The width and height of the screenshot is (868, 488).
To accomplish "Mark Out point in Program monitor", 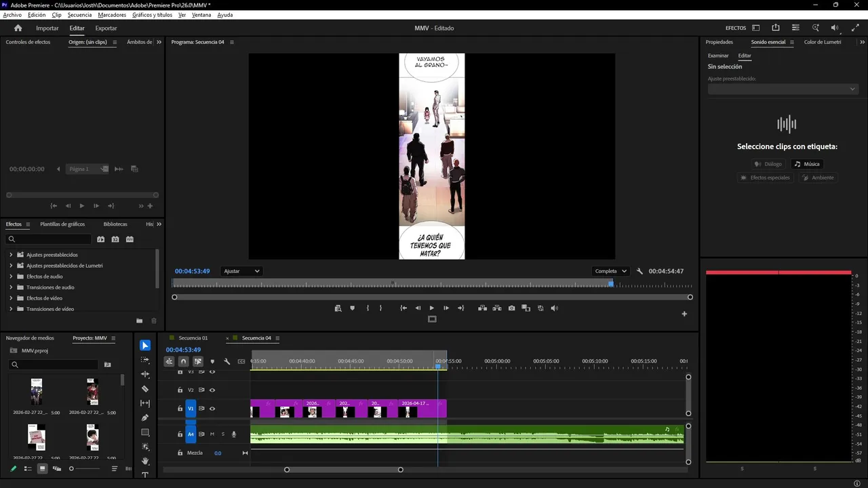I will (380, 308).
